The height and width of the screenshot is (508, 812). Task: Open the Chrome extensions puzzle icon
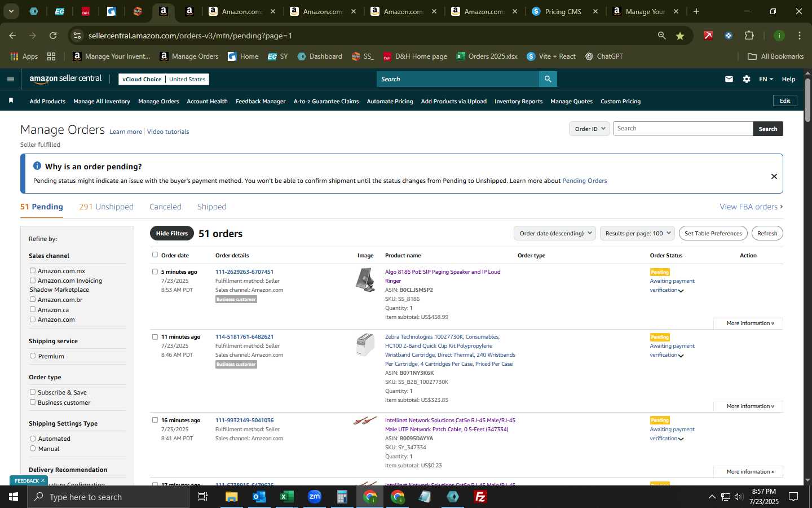pyautogui.click(x=749, y=36)
